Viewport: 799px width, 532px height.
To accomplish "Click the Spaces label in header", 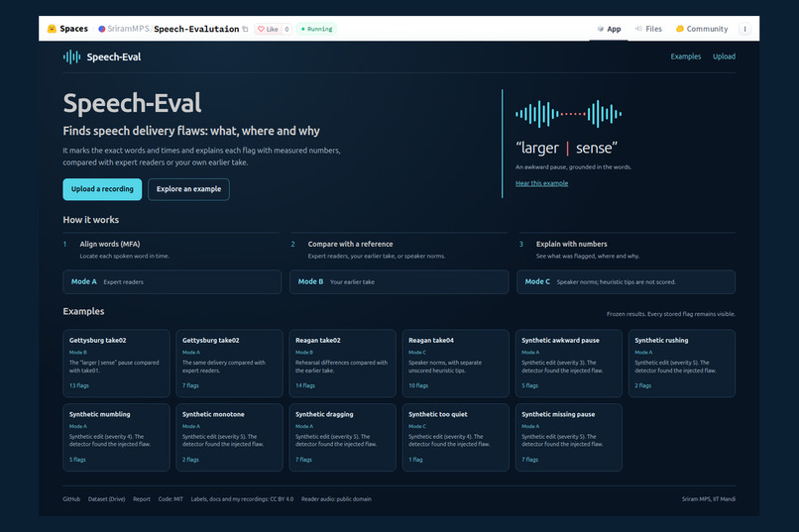I will point(74,29).
